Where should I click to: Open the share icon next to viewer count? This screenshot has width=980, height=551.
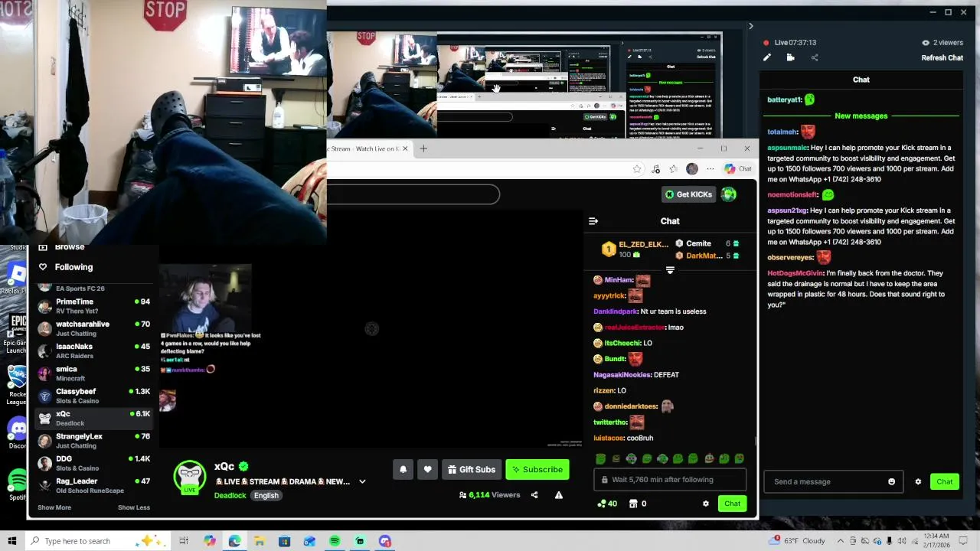(534, 495)
